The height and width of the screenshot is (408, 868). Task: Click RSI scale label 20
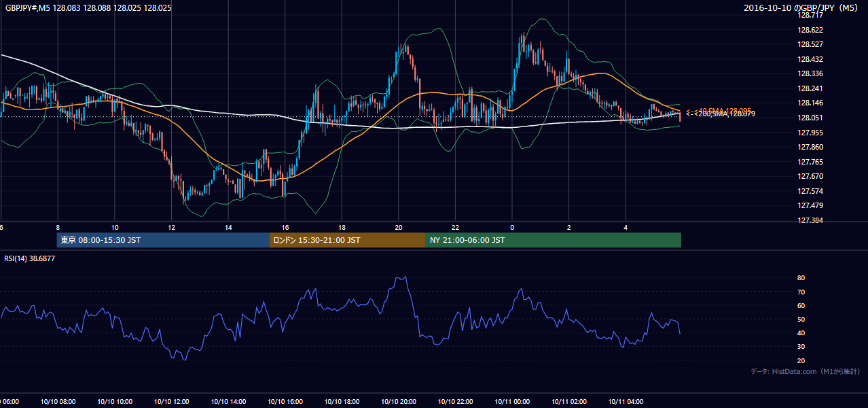pyautogui.click(x=801, y=360)
